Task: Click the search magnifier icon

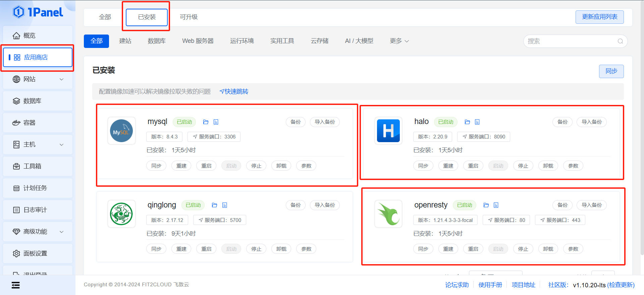Action: (x=620, y=41)
